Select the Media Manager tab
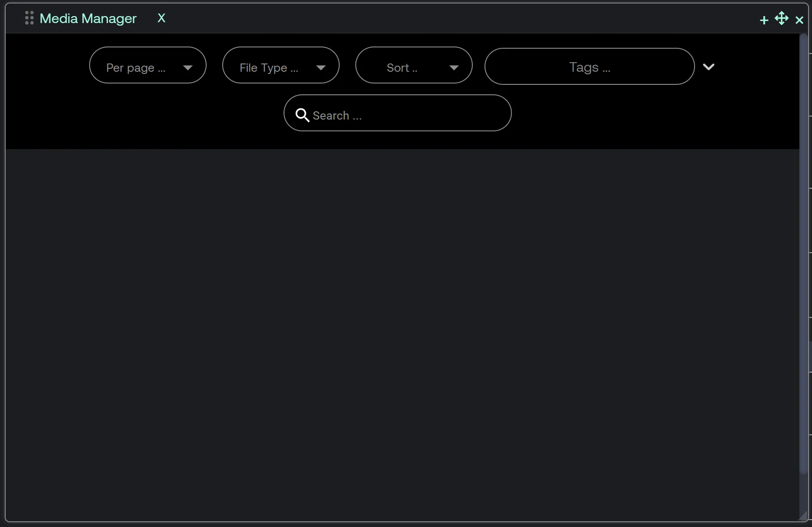 point(88,18)
